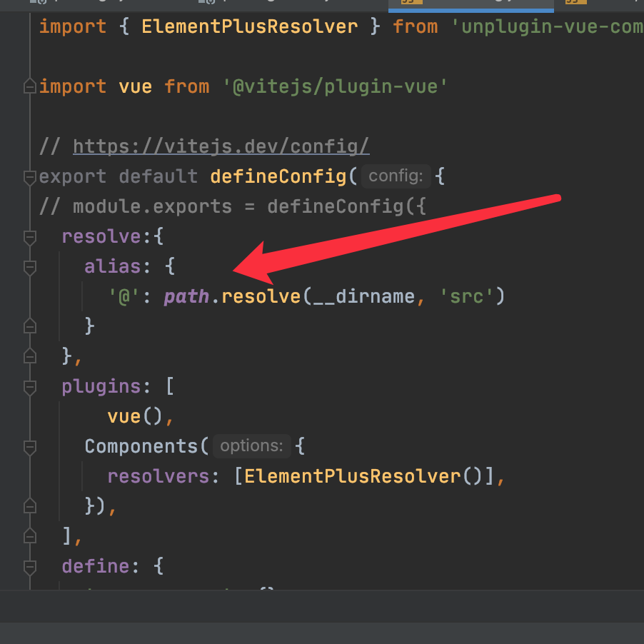Click the resolve property key before :{
This screenshot has height=644, width=644.
(101, 236)
